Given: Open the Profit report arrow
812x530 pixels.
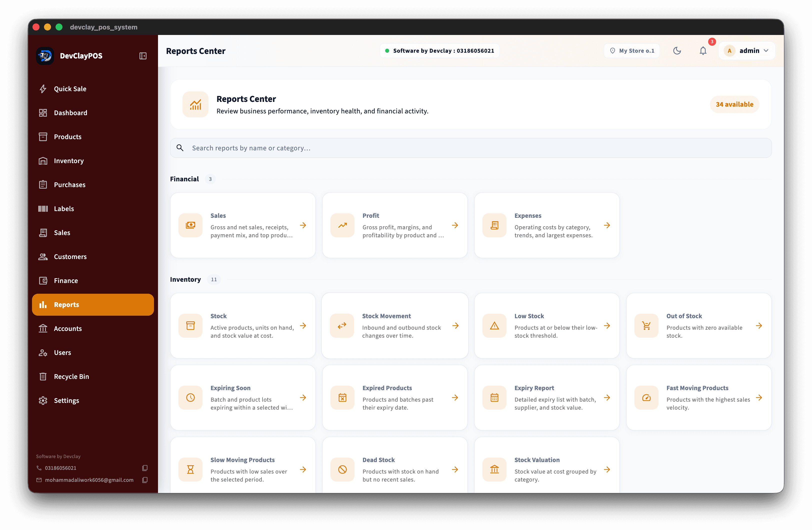Looking at the screenshot, I should (x=455, y=225).
